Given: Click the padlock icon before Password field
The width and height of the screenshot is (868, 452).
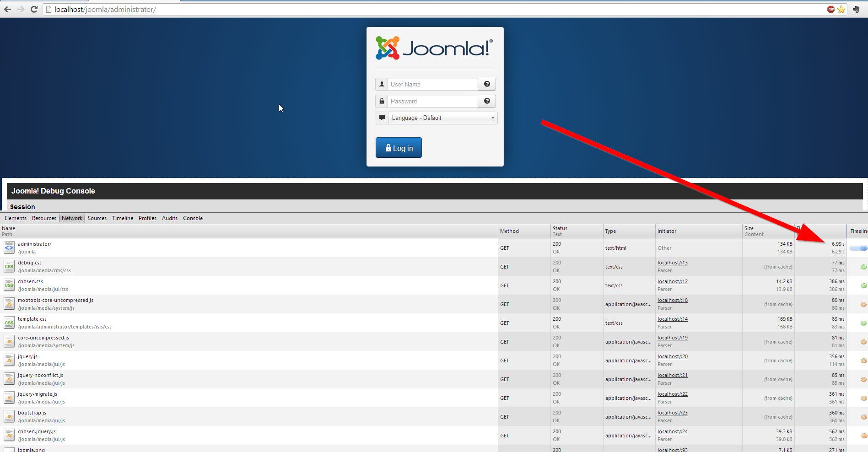Looking at the screenshot, I should coord(382,101).
